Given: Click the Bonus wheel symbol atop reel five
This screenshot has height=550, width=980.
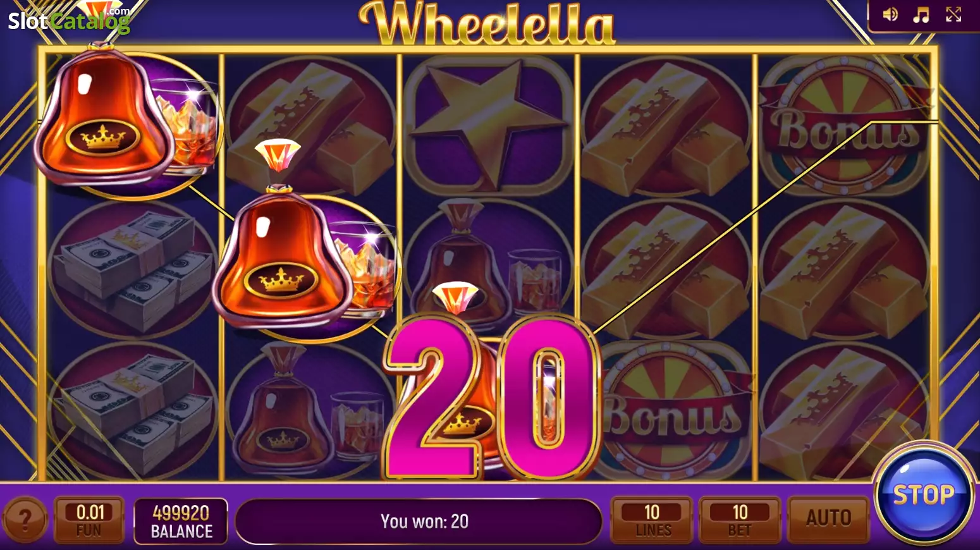Looking at the screenshot, I should [x=844, y=126].
